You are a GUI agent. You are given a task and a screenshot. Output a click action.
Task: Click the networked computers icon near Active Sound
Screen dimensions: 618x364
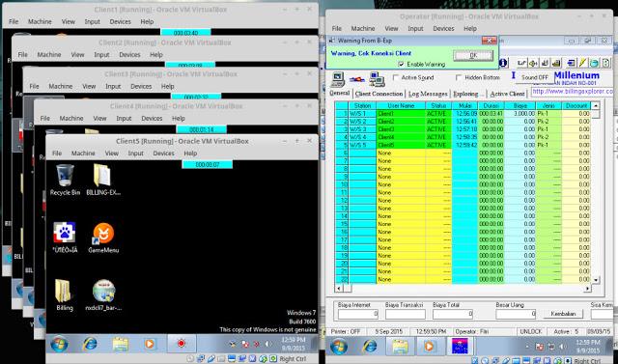[x=378, y=79]
